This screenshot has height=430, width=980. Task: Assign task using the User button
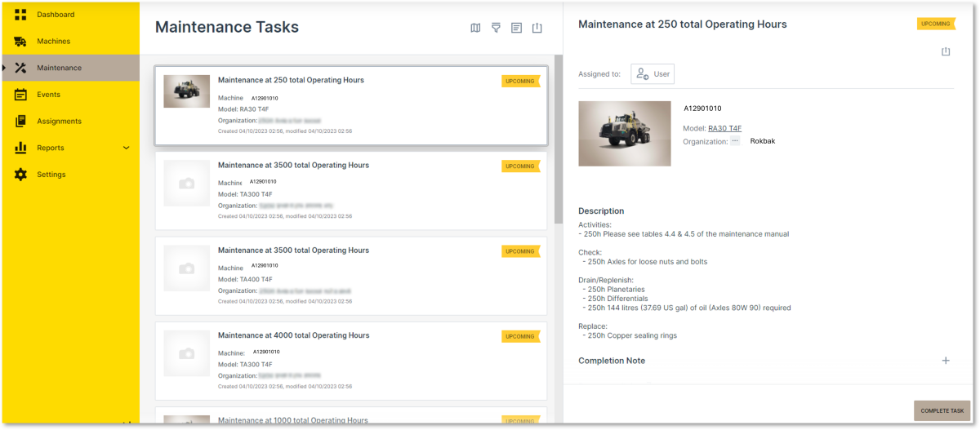point(653,74)
